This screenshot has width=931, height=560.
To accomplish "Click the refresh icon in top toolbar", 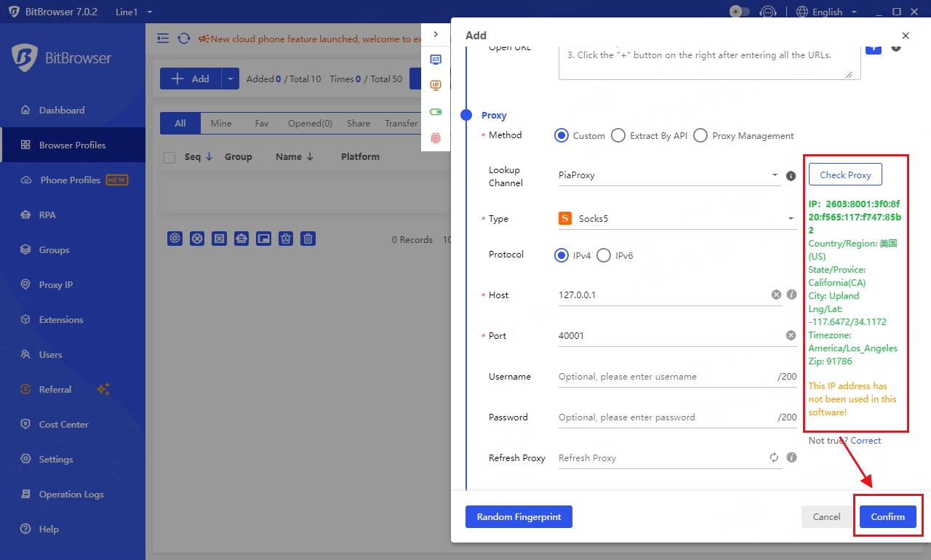I will 184,39.
